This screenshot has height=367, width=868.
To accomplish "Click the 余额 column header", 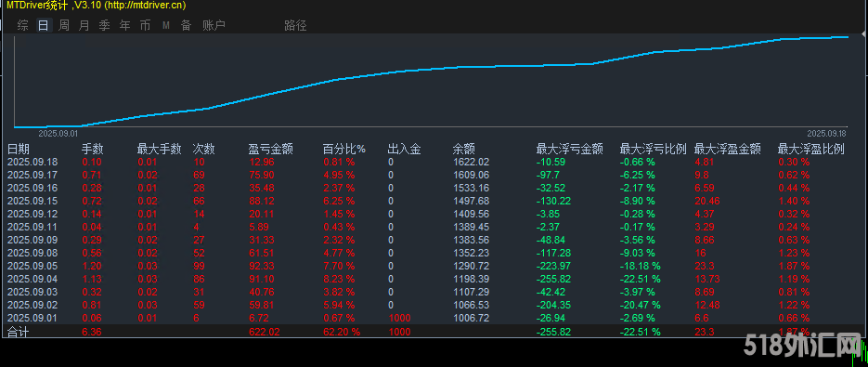I will (464, 150).
